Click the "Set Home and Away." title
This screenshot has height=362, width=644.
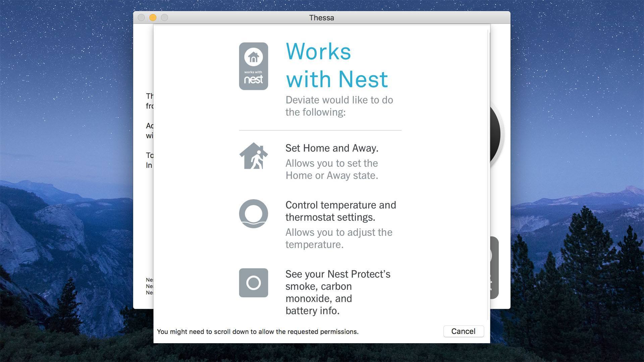pyautogui.click(x=332, y=148)
